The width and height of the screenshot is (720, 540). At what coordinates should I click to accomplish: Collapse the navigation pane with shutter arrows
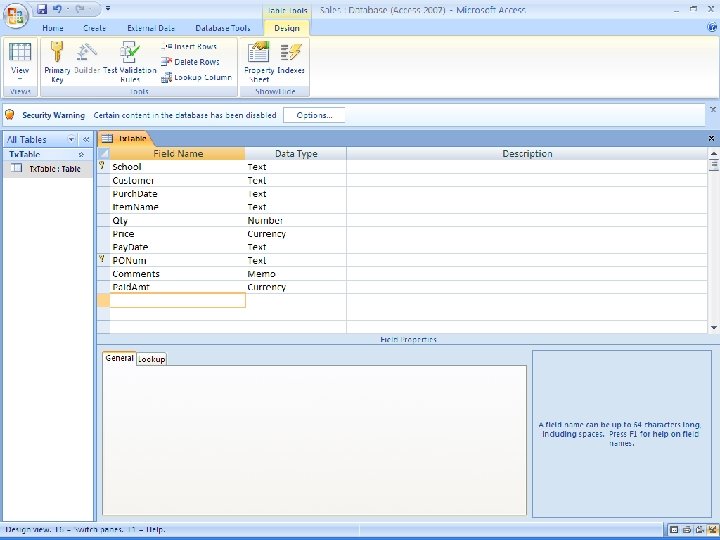click(x=86, y=140)
